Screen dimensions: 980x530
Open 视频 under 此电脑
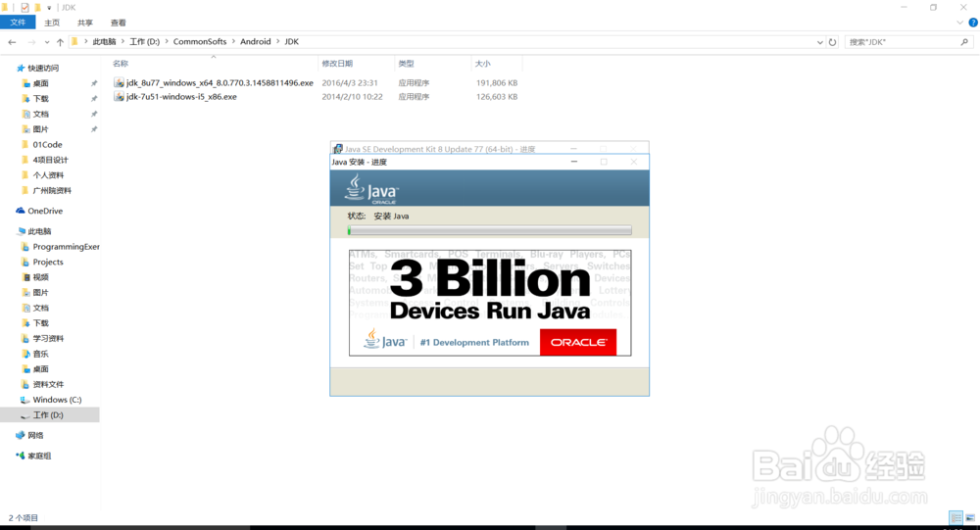(x=40, y=277)
